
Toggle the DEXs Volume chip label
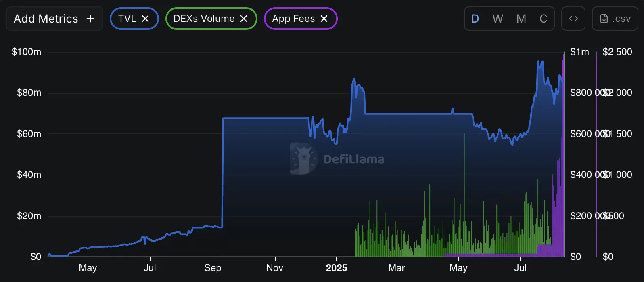tap(204, 19)
